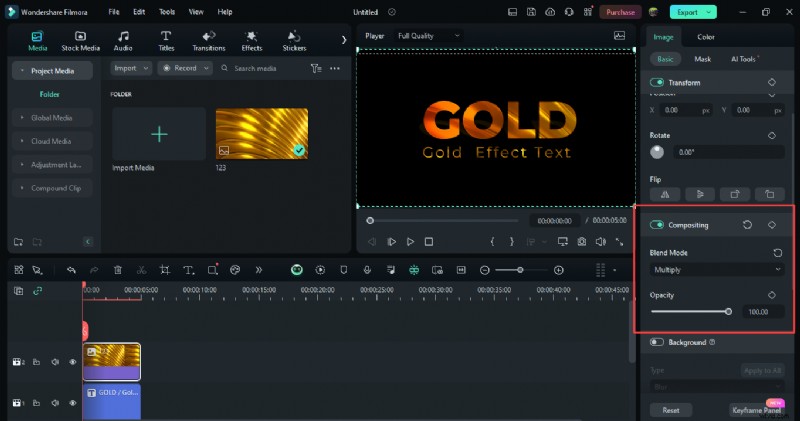Take a snapshot of the preview
This screenshot has height=421, width=800.
[x=582, y=242]
